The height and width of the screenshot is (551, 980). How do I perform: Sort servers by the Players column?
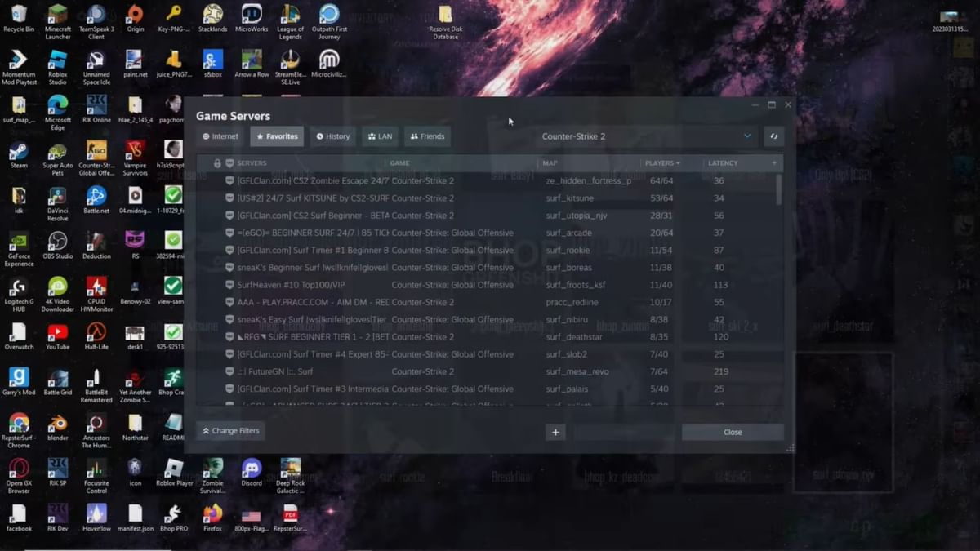pos(661,163)
